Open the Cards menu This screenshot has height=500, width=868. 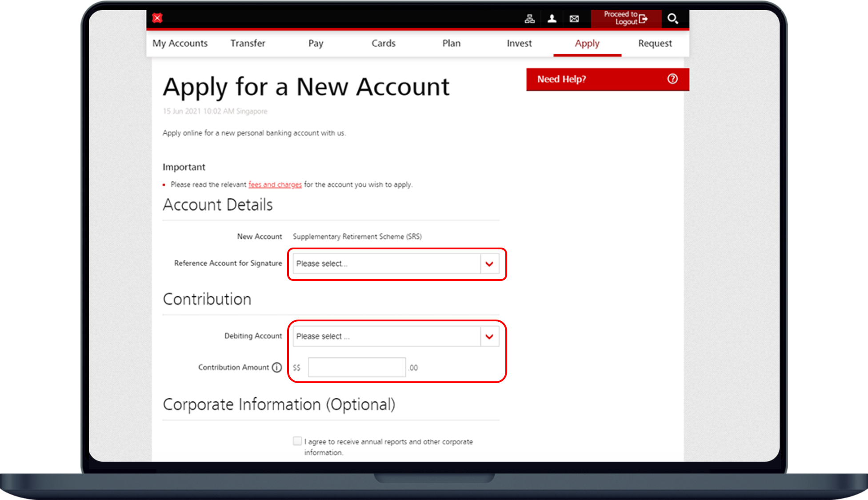pos(383,44)
